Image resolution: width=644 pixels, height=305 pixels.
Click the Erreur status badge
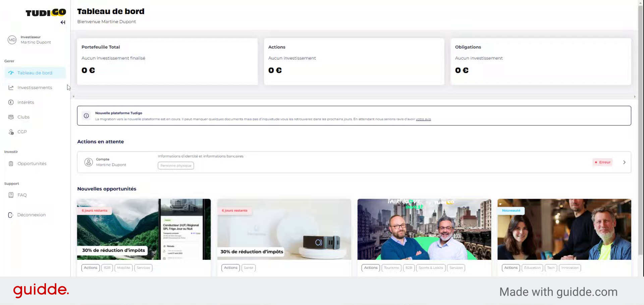coord(603,162)
